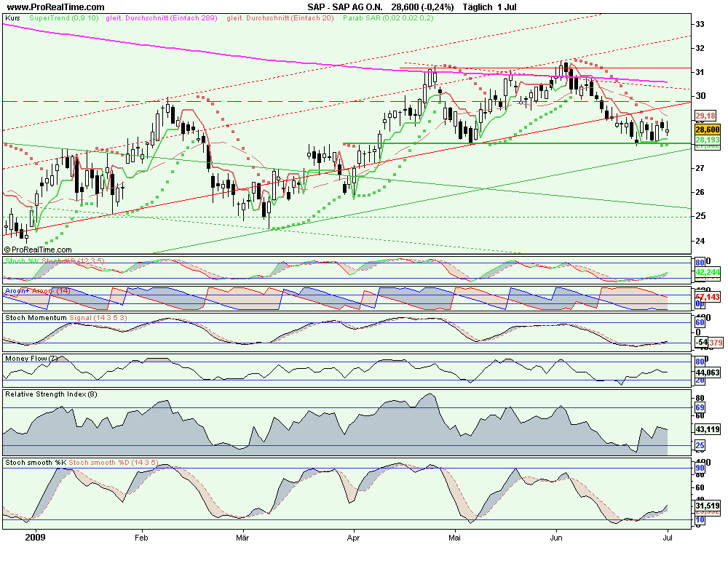The width and height of the screenshot is (728, 582).
Task: Click the price change '28,600 (-0,24%)' in header
Action: pyautogui.click(x=422, y=7)
